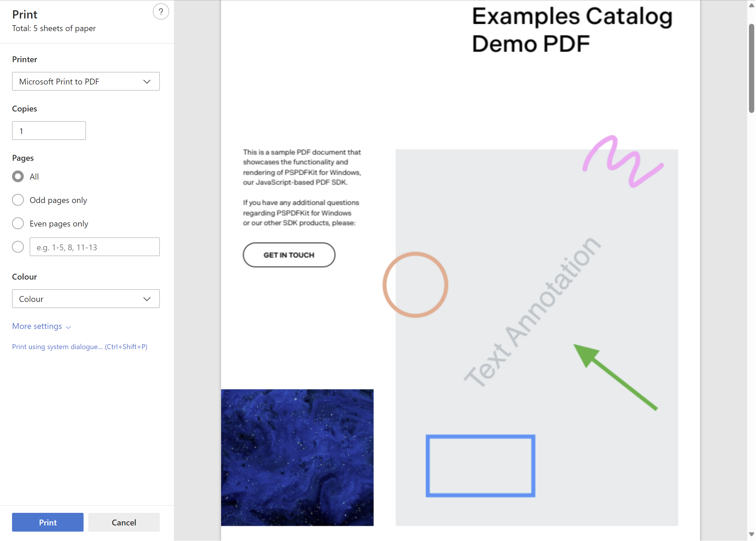Select Odd pages only option
Screen dimensions: 756x541
[x=18, y=200]
